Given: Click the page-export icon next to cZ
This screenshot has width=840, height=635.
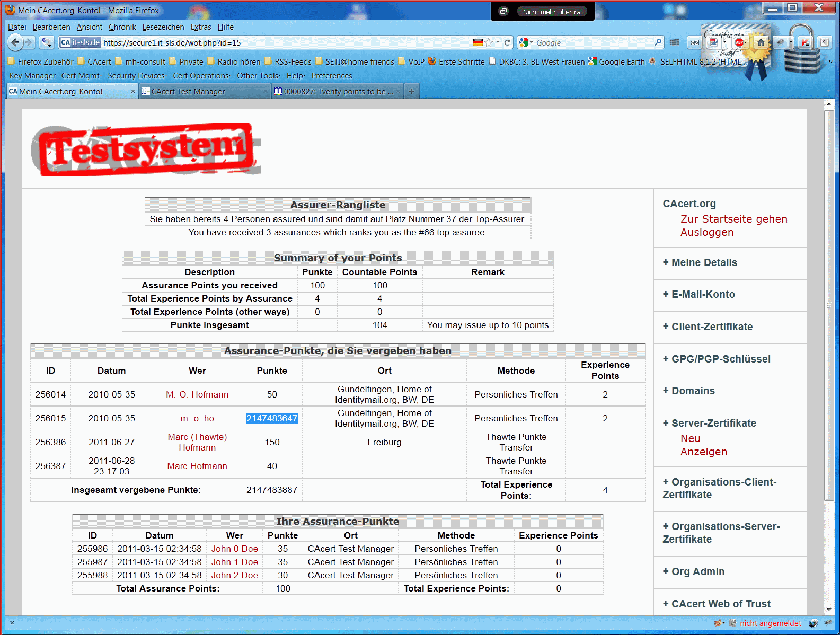Looking at the screenshot, I should pyautogui.click(x=713, y=42).
